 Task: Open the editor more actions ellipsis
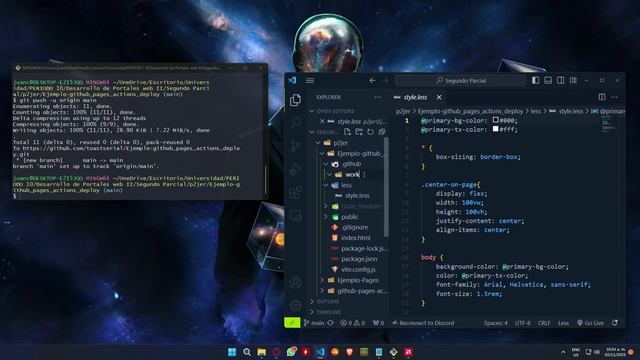(x=614, y=97)
